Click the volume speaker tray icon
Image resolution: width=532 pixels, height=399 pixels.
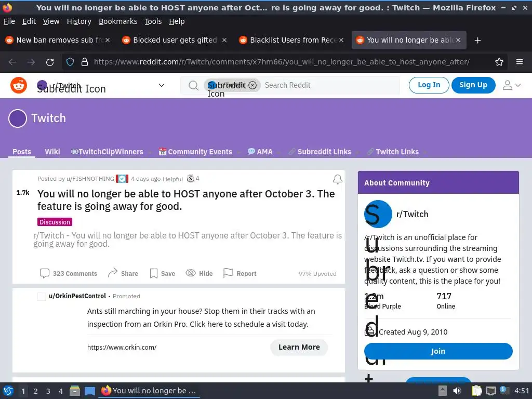click(457, 391)
